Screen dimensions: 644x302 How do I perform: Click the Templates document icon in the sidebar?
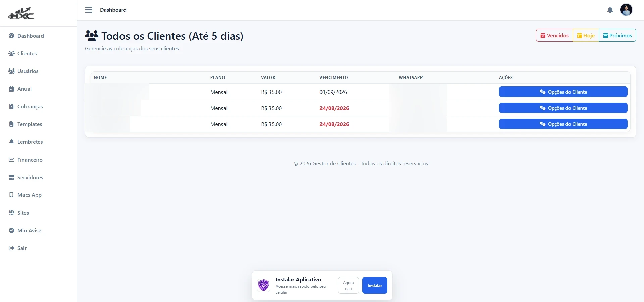point(11,124)
